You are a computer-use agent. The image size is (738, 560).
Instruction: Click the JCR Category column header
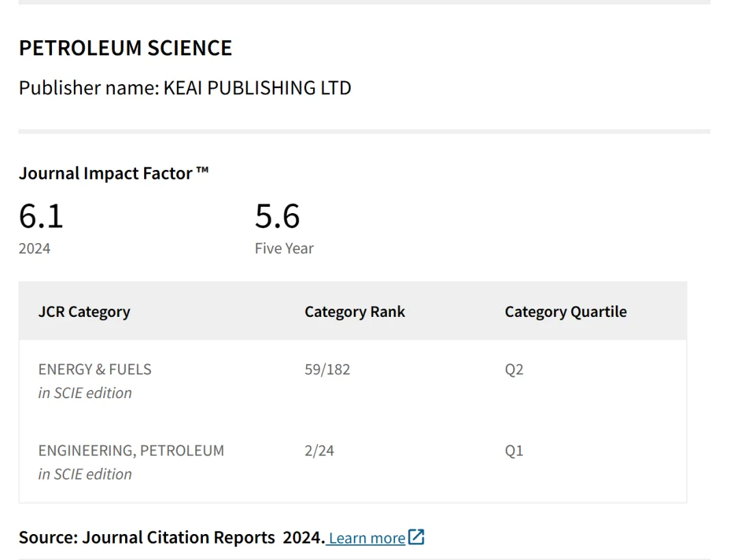(84, 311)
